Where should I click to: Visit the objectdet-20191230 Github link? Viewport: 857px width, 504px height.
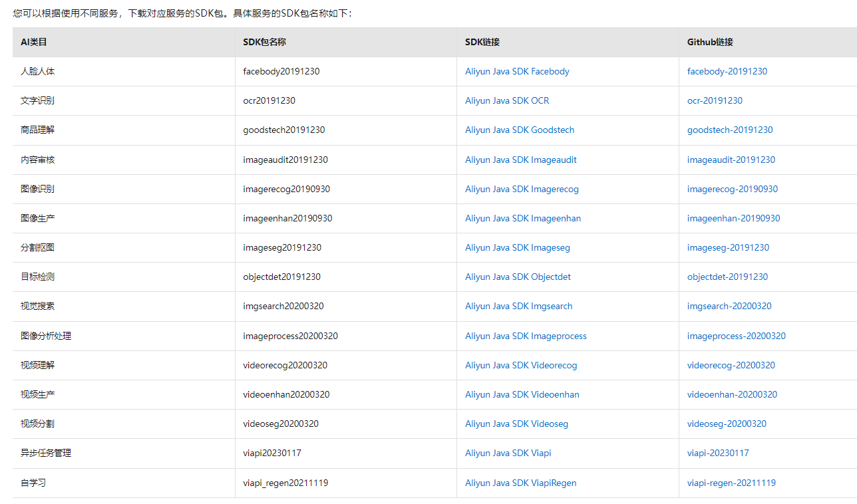(727, 277)
